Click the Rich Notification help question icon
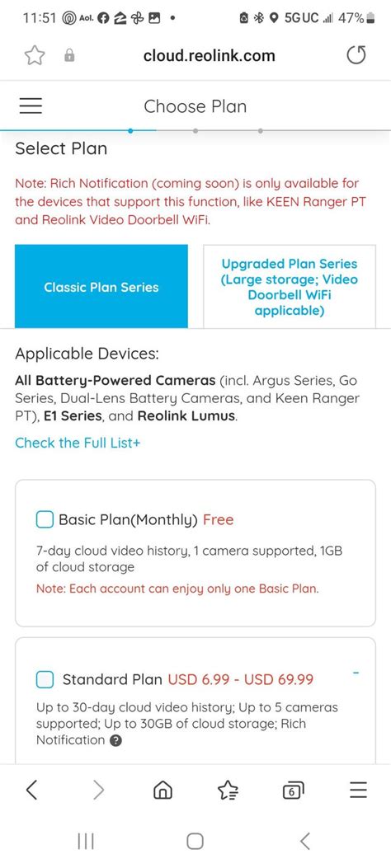The image size is (391, 868). pyautogui.click(x=115, y=740)
